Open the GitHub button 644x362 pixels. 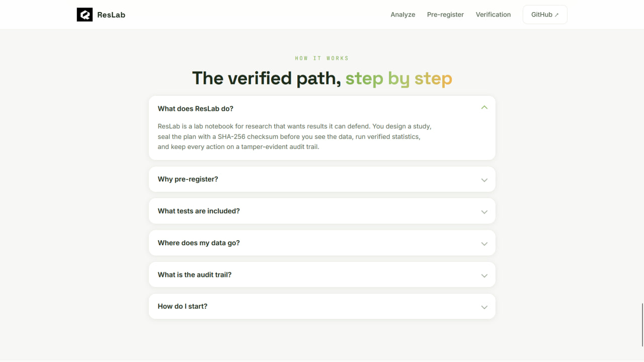[x=545, y=15]
